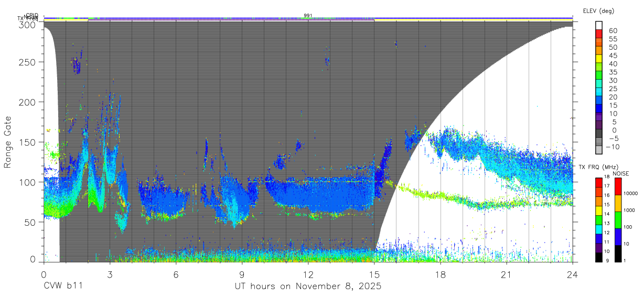
Task: Click the '150' tick on Range Gate axis
Action: [28, 142]
